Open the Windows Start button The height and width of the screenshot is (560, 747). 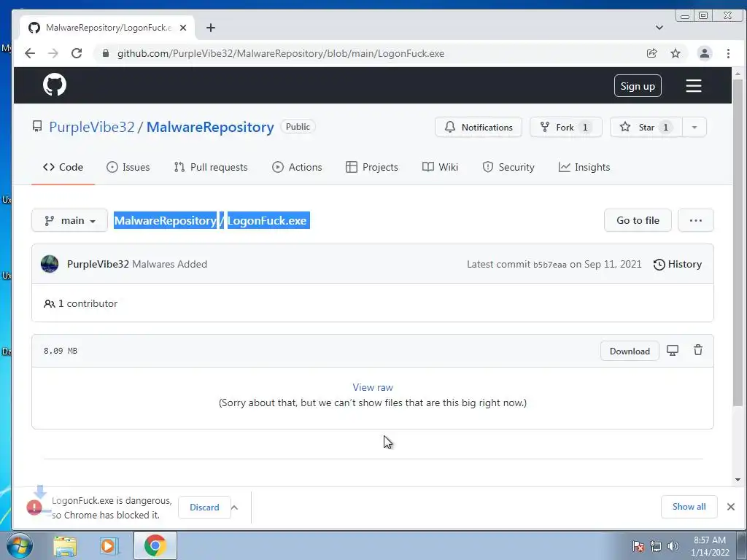[x=19, y=545]
